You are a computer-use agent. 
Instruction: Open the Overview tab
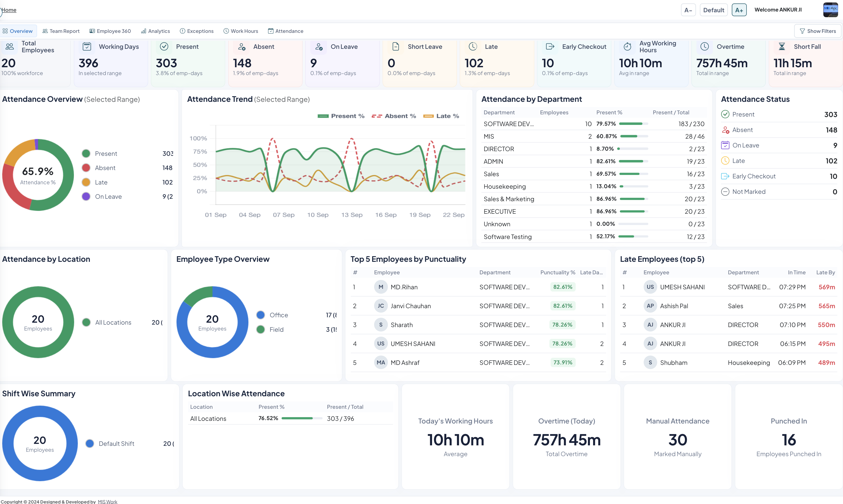tap(18, 31)
